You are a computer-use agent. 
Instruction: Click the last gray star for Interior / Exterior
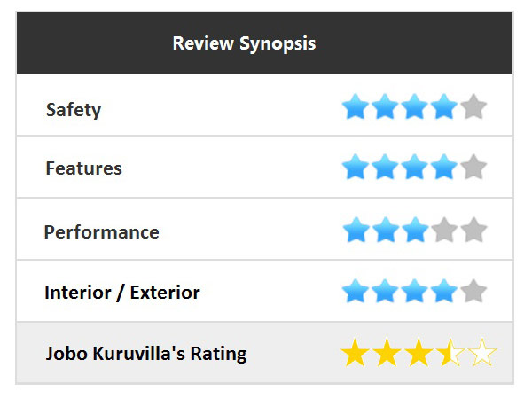click(x=474, y=291)
